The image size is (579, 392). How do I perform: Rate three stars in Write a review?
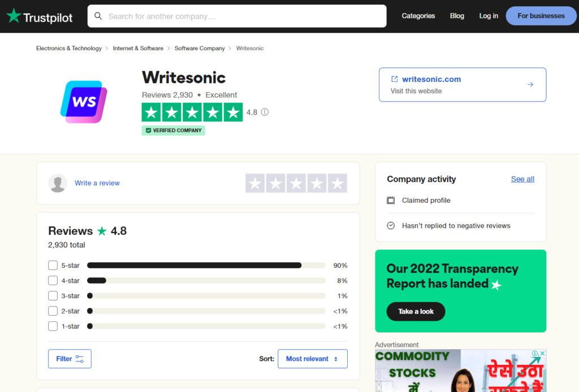(296, 183)
